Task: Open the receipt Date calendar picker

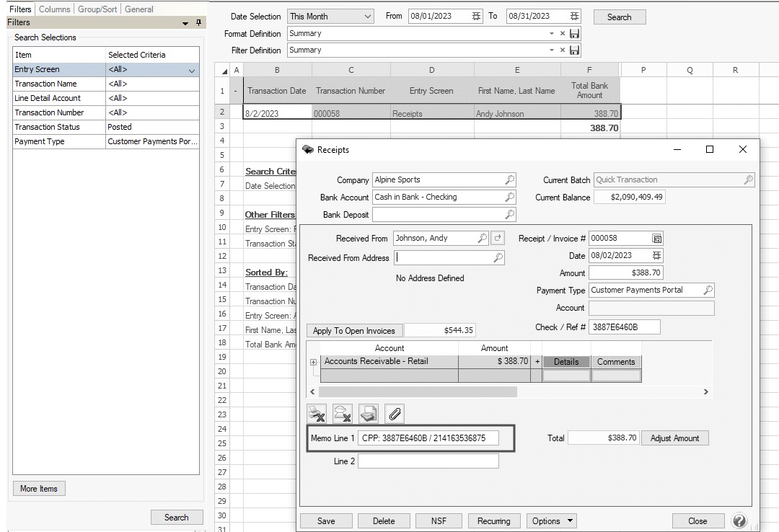Action: click(x=656, y=256)
